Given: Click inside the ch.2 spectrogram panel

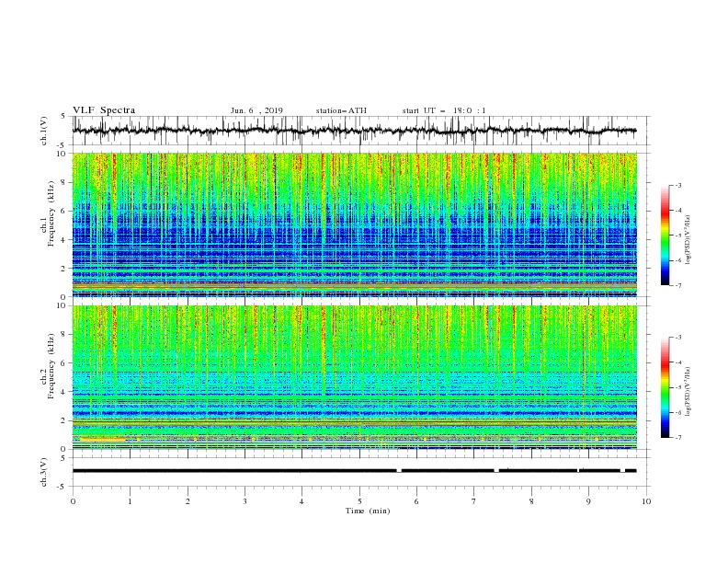Looking at the screenshot, I should pyautogui.click(x=355, y=377).
